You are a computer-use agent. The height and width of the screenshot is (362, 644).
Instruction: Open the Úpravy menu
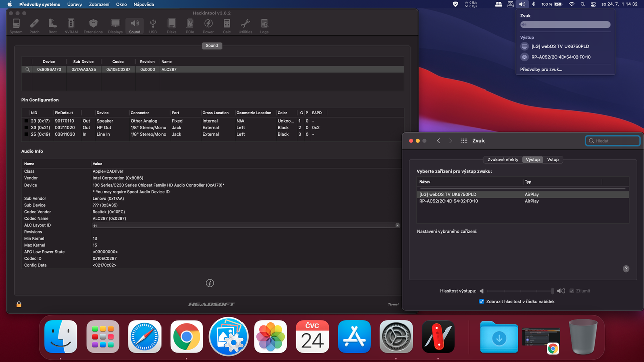click(75, 4)
